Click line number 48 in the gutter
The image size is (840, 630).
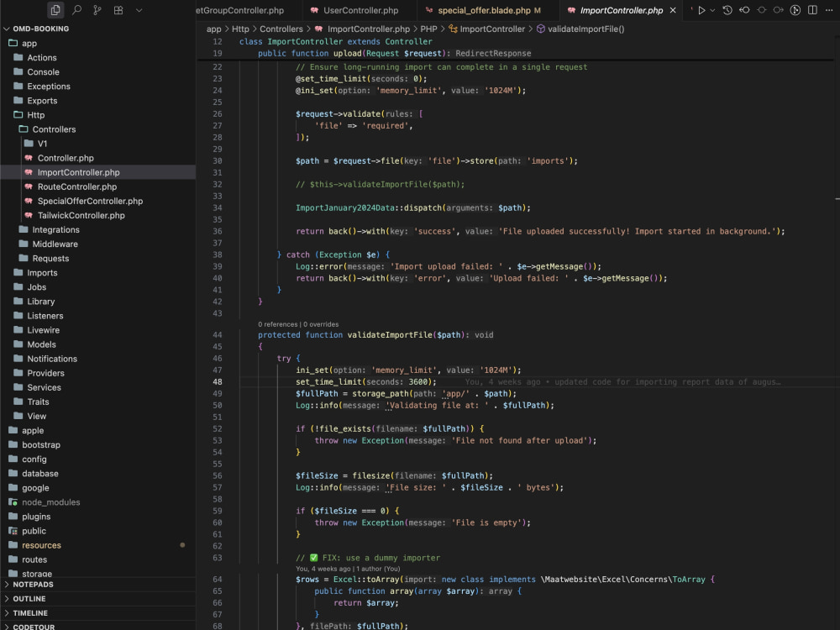click(x=217, y=382)
